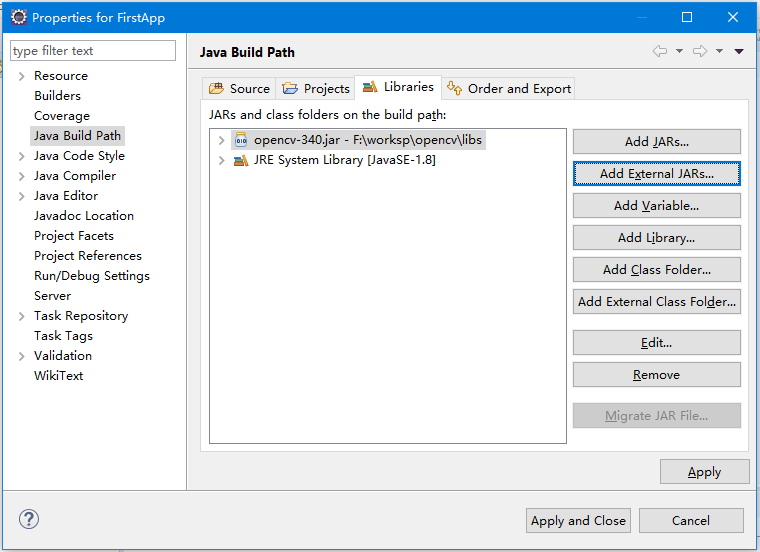Click the type filter text field
Viewport: 760px width, 552px height.
(x=92, y=51)
